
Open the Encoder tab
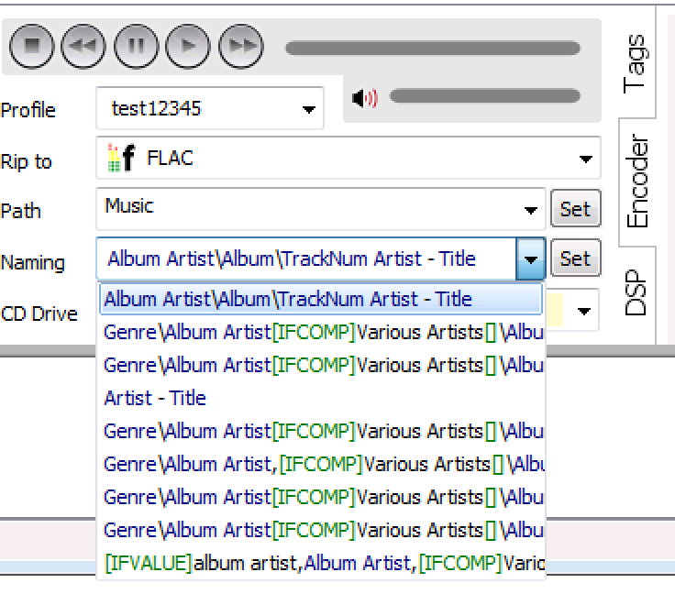click(637, 182)
